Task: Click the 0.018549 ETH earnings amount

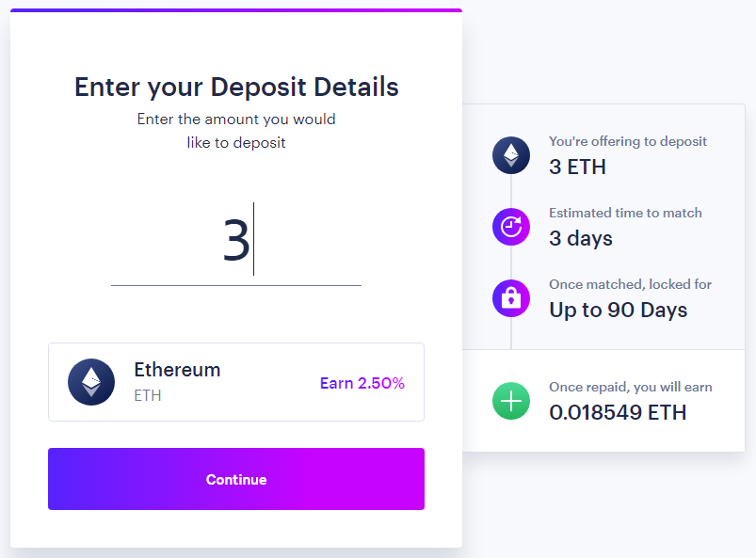Action: coord(618,412)
